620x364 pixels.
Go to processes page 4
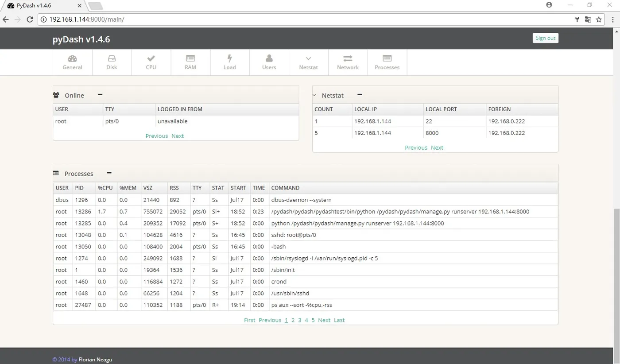[306, 320]
